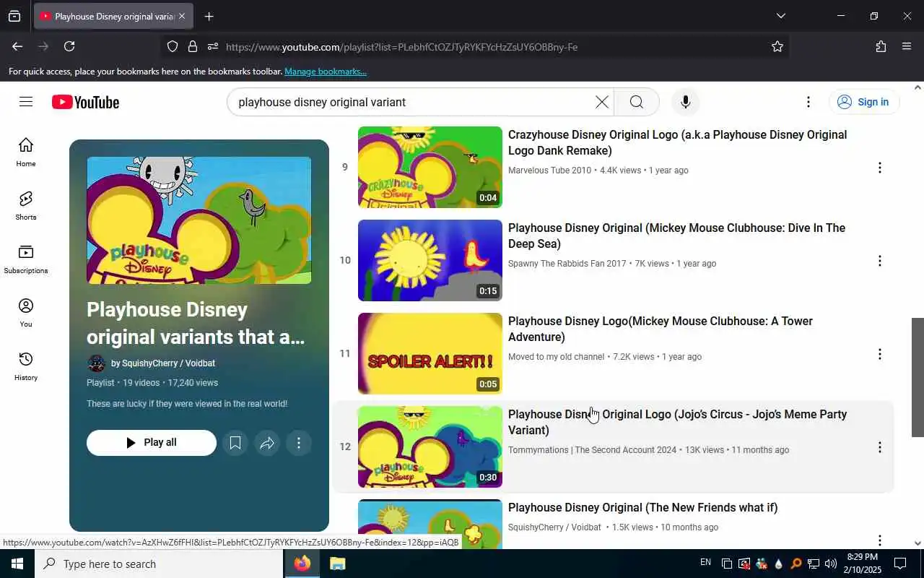Open the clock showing 8:29 PM
Screen dimensions: 924x578
click(862, 564)
